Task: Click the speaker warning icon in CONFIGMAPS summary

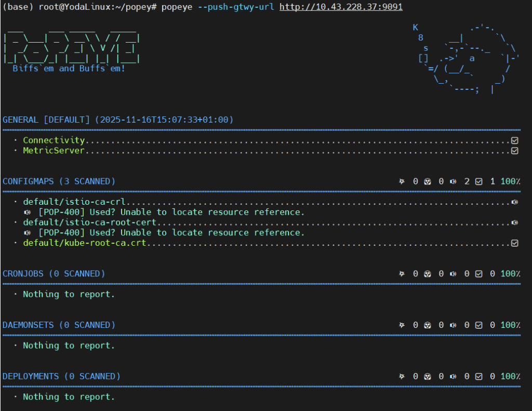Action: point(453,181)
